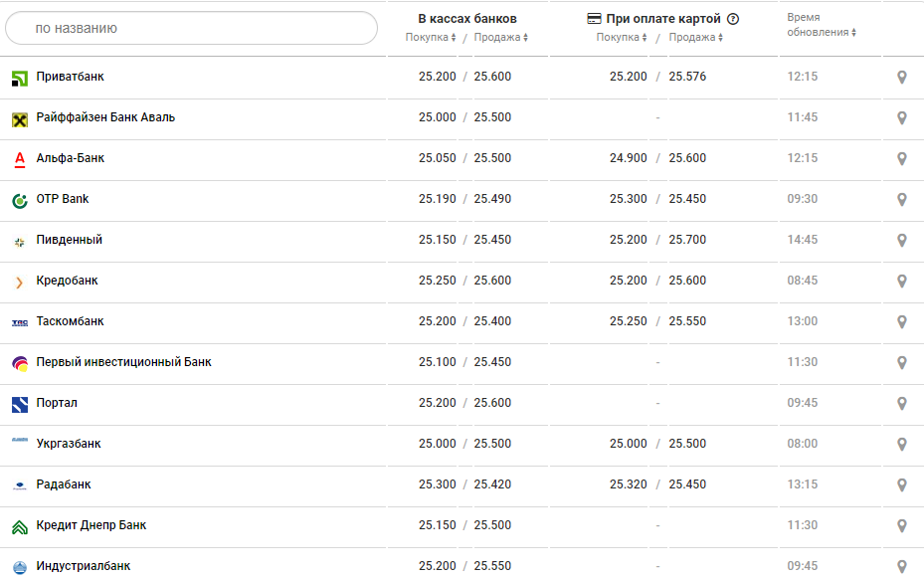Click the Райффайзен Банк Аваль logo icon

click(x=20, y=119)
